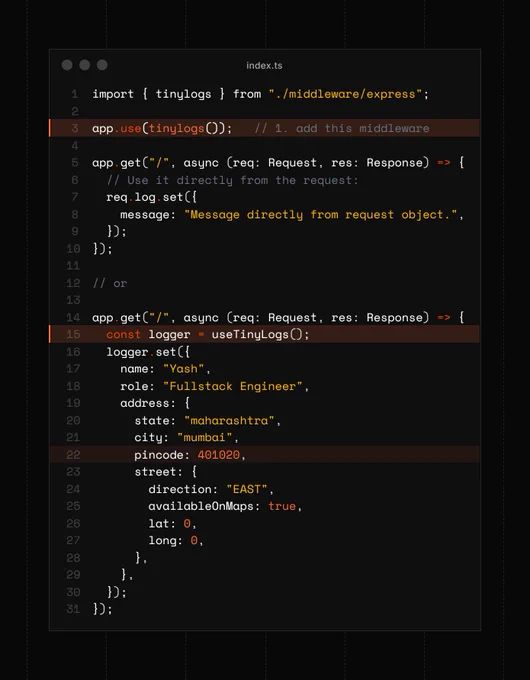Image resolution: width=530 pixels, height=680 pixels.
Task: Click the async keyword on line 14
Action: click(x=201, y=318)
